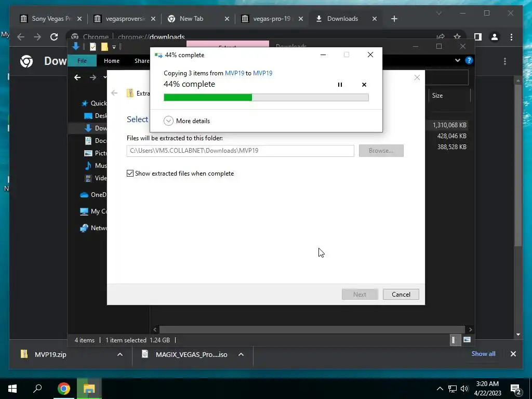Viewport: 532px width, 399px height.
Task: Toggle Chrome side panel
Action: click(x=478, y=37)
